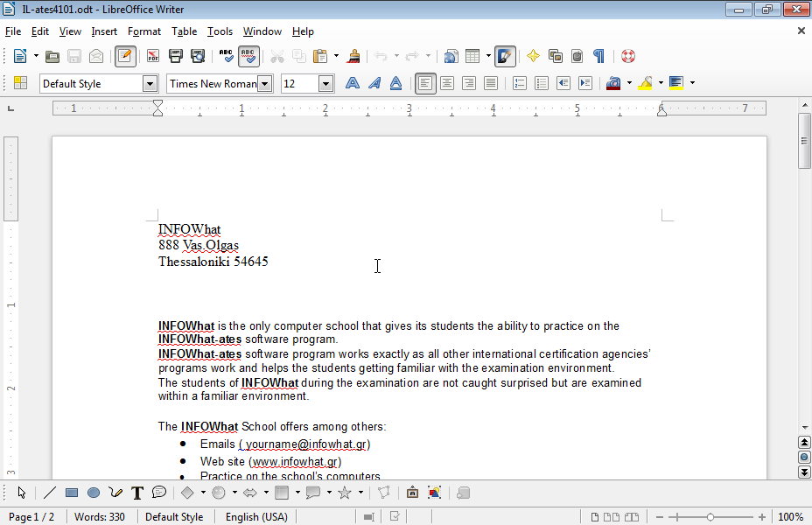Image resolution: width=812 pixels, height=525 pixels.
Task: Toggle Edit File mode
Action: click(125, 56)
